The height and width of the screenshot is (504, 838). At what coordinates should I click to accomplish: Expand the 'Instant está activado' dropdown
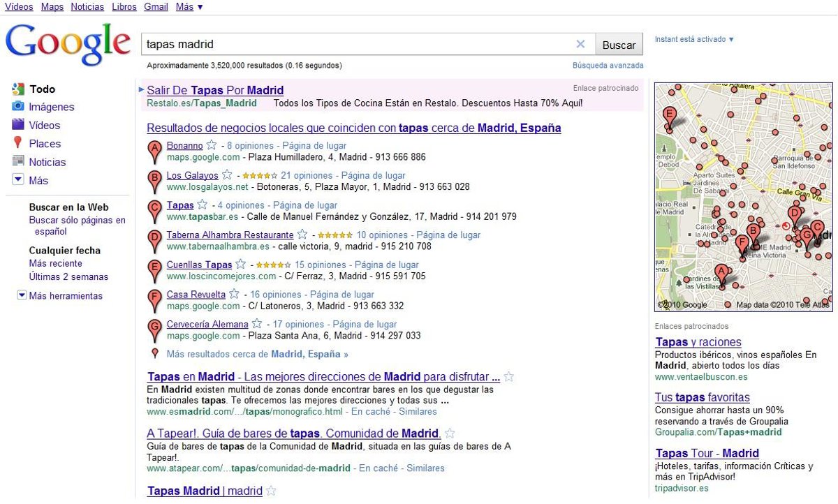pyautogui.click(x=694, y=40)
